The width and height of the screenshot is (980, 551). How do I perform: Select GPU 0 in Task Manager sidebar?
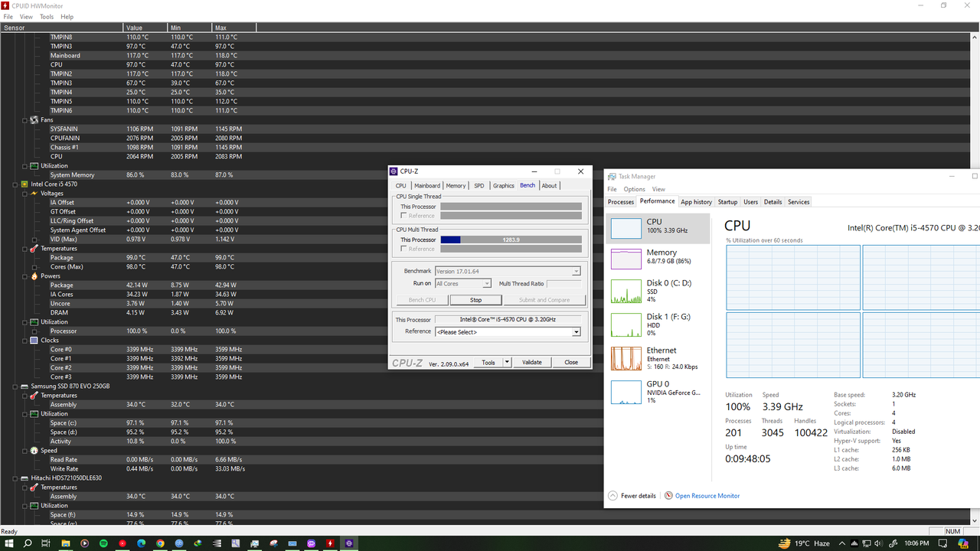coord(658,392)
